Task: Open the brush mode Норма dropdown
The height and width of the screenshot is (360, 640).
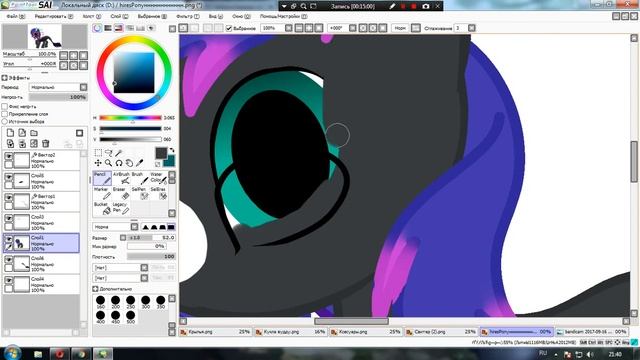Action: pos(116,227)
